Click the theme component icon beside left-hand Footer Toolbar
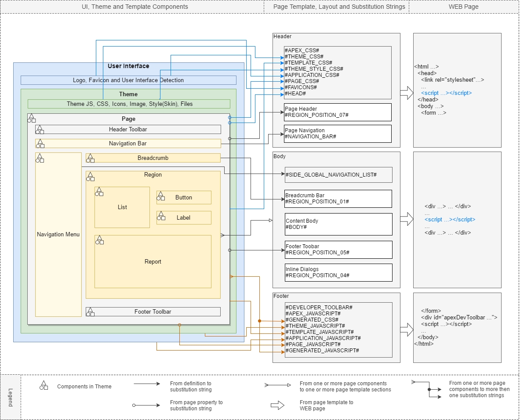Image resolution: width=520 pixels, height=420 pixels. point(90,312)
